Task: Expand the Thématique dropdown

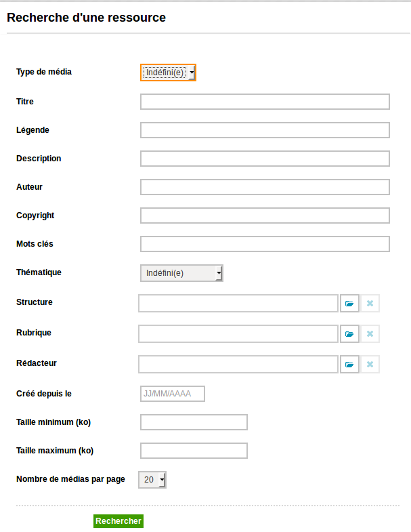Action: pyautogui.click(x=181, y=273)
